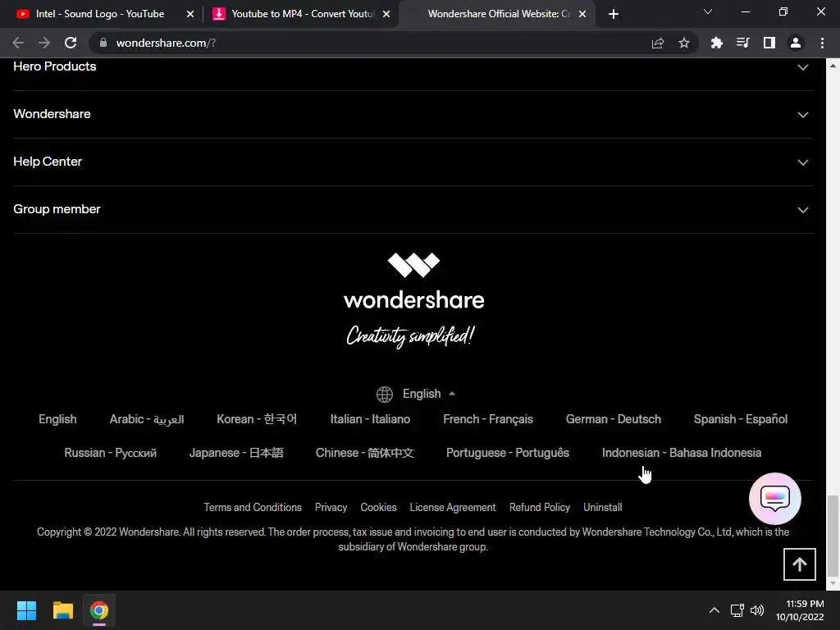Open the Cookies link
This screenshot has width=840, height=630.
click(x=379, y=507)
